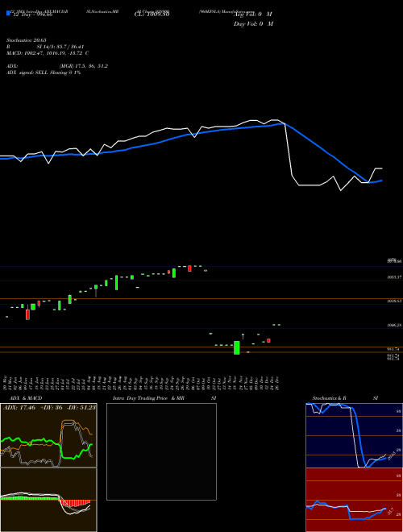This screenshot has height=532, width=403.
Task: Click the 1029.83 price axis label
Action: [x=394, y=301]
